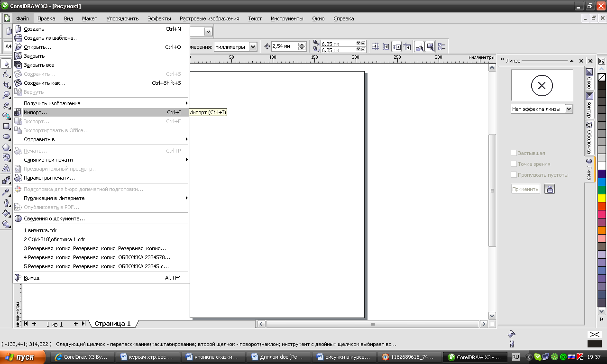The height and width of the screenshot is (364, 607).
Task: Toggle Dynamic Guides toolbar icon
Action: click(x=406, y=46)
